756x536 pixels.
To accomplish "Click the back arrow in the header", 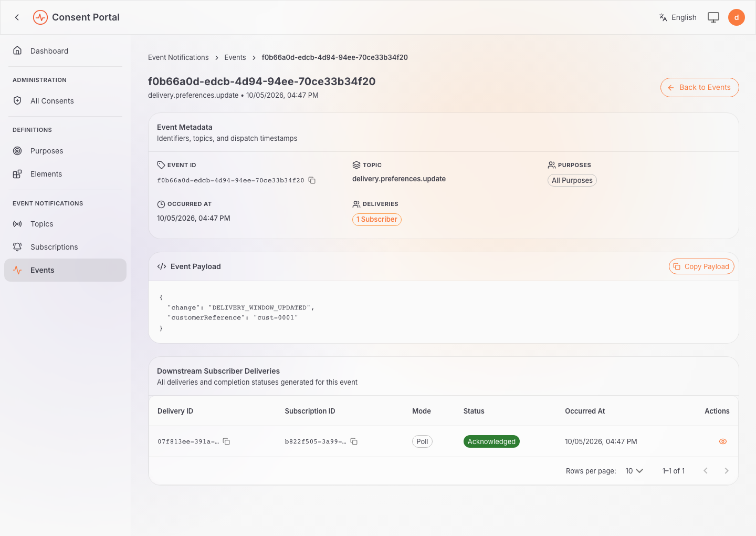I will coord(17,17).
